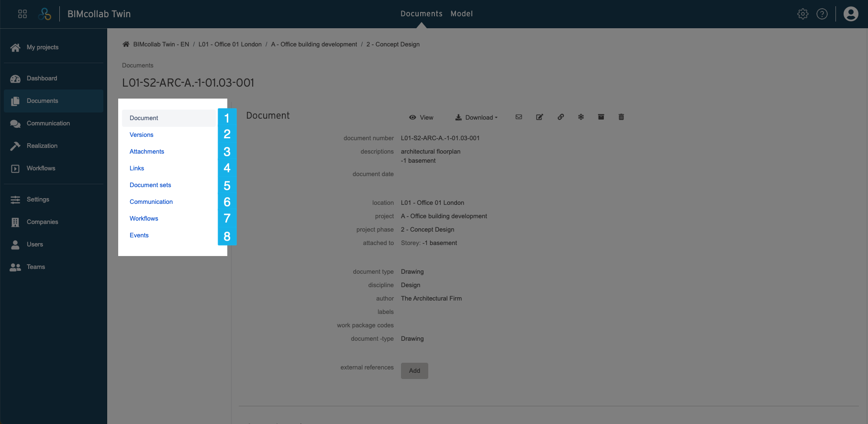
Task: Click 'Storey: -1 basement' attached to value
Action: pyautogui.click(x=429, y=243)
